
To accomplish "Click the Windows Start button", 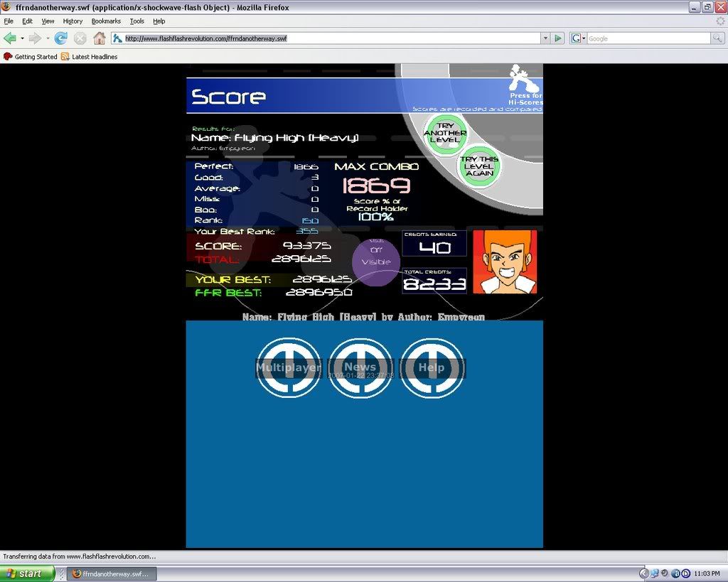I will click(27, 573).
